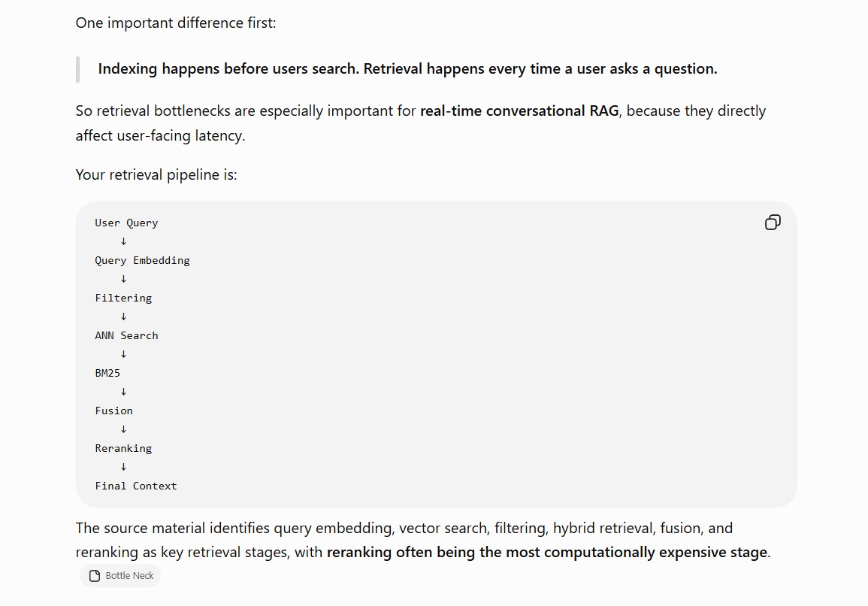Click the document icon in Bottle Neck chip

tap(95, 576)
